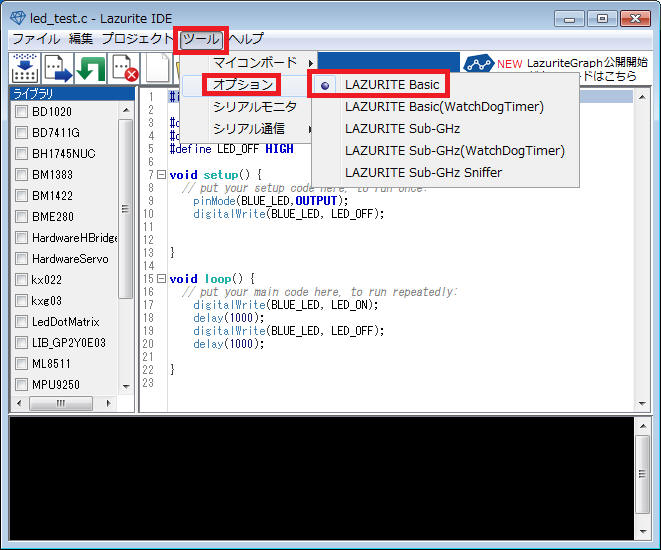Click library list scroll left arrow

pyautogui.click(x=19, y=403)
